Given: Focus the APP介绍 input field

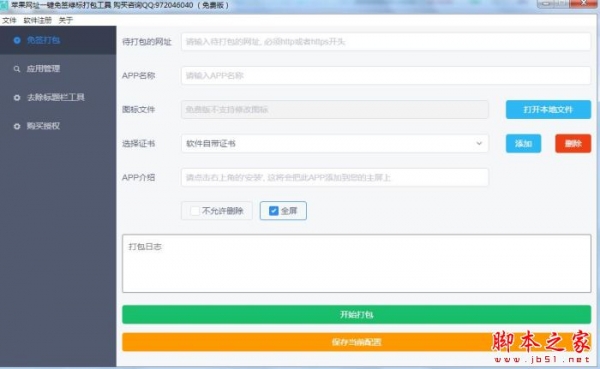Looking at the screenshot, I should coord(335,178).
